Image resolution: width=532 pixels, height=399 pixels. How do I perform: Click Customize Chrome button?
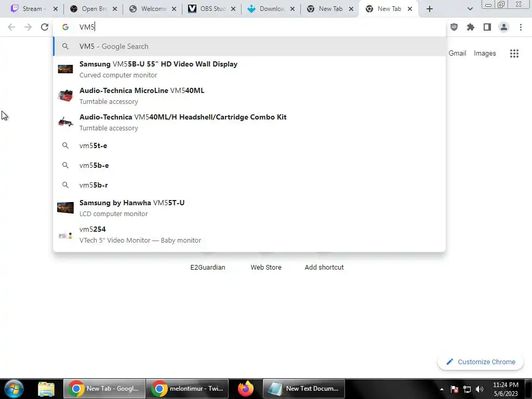coord(481,362)
